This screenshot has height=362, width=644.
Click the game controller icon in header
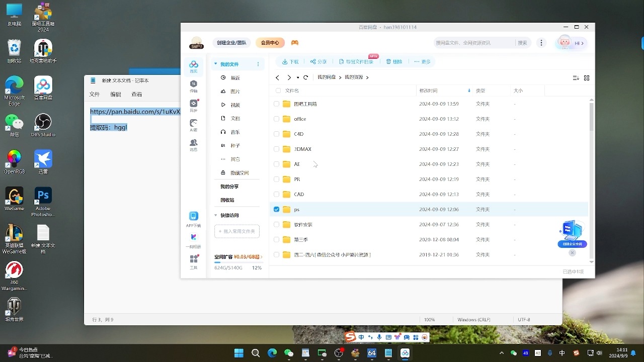click(295, 43)
